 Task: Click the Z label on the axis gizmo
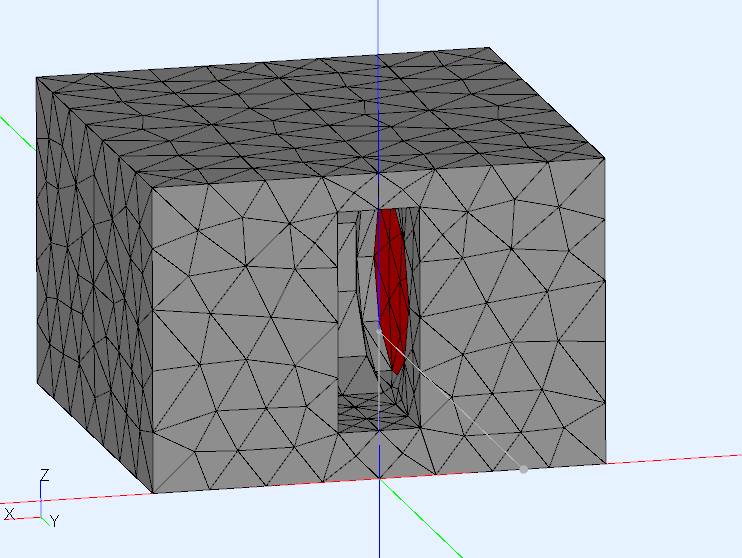[x=45, y=475]
